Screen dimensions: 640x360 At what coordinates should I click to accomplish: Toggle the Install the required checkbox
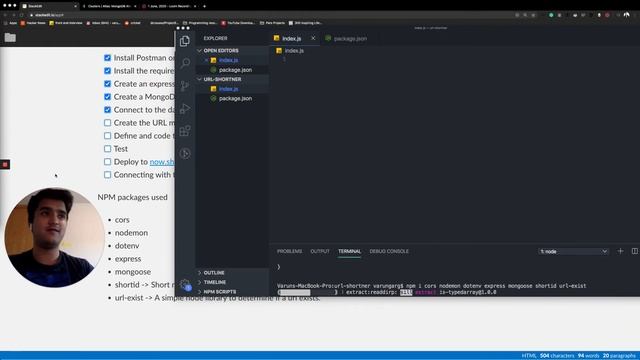coord(107,71)
